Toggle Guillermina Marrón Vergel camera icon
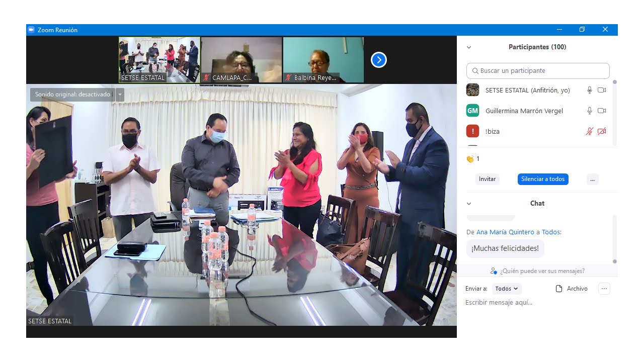 coord(602,111)
